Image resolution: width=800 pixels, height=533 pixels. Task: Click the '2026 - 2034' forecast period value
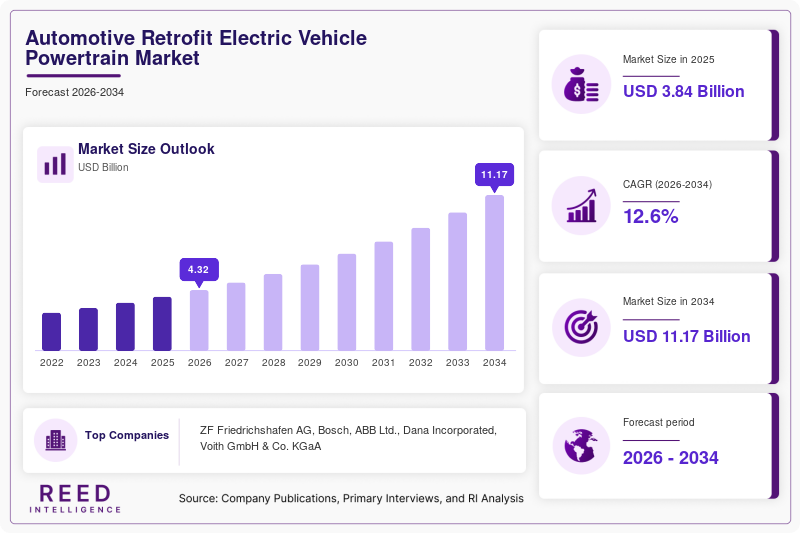670,458
